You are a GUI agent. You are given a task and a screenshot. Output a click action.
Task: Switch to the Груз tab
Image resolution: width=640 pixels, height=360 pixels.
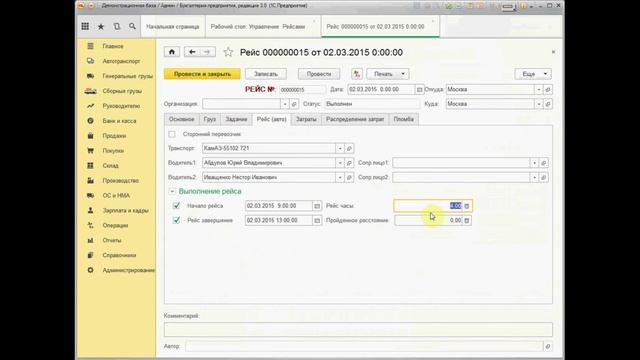(210, 119)
